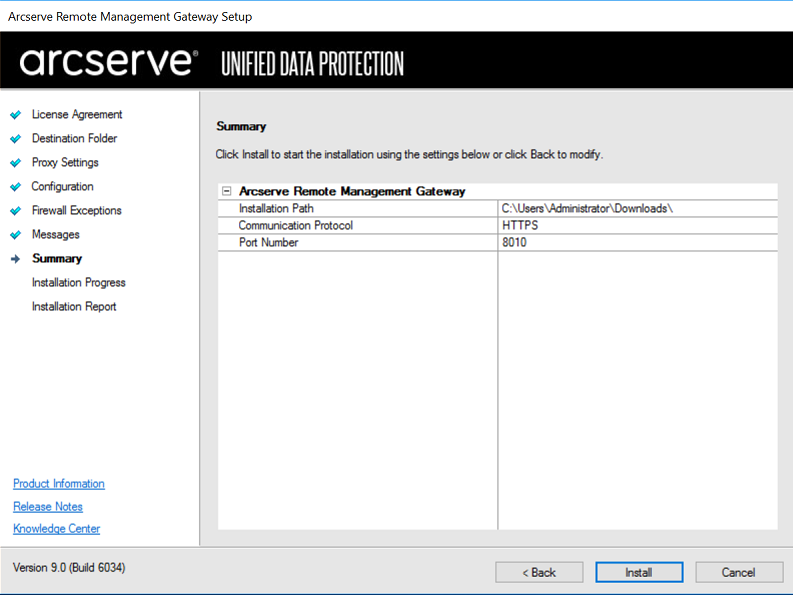This screenshot has height=595, width=793.
Task: Select the Proxy Settings step
Action: point(65,162)
